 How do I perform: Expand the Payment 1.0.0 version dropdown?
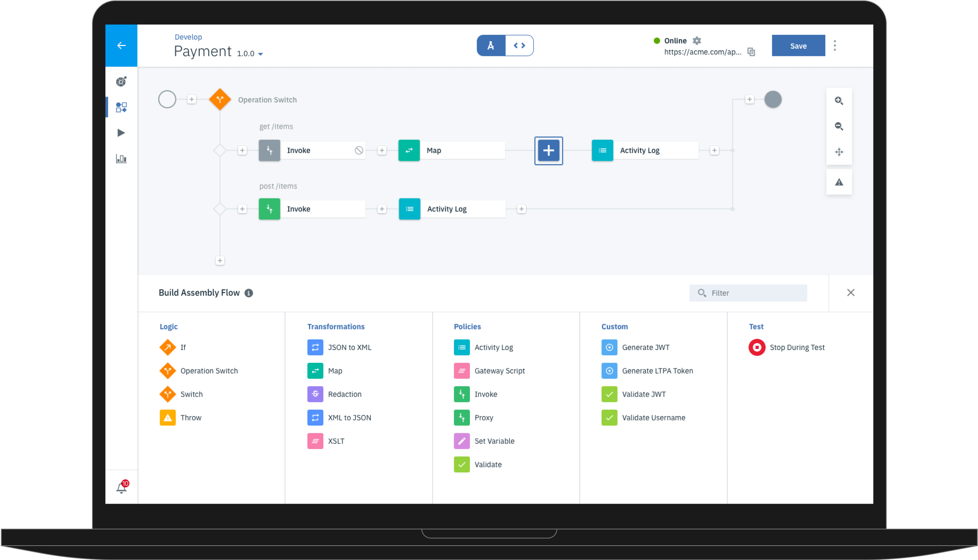pyautogui.click(x=261, y=54)
